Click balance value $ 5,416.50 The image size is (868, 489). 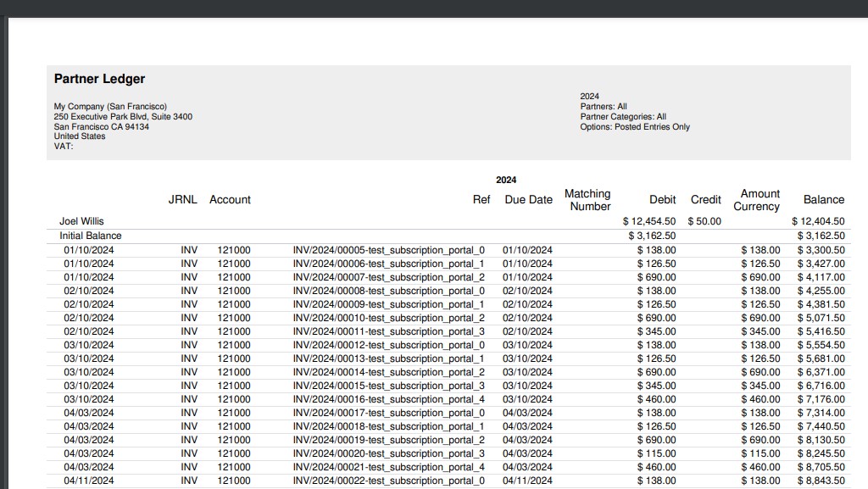pos(821,331)
